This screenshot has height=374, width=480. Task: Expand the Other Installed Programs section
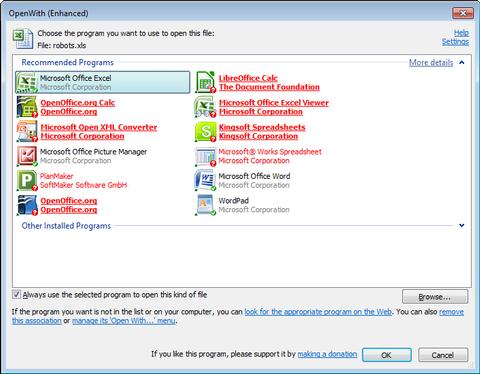tap(462, 226)
